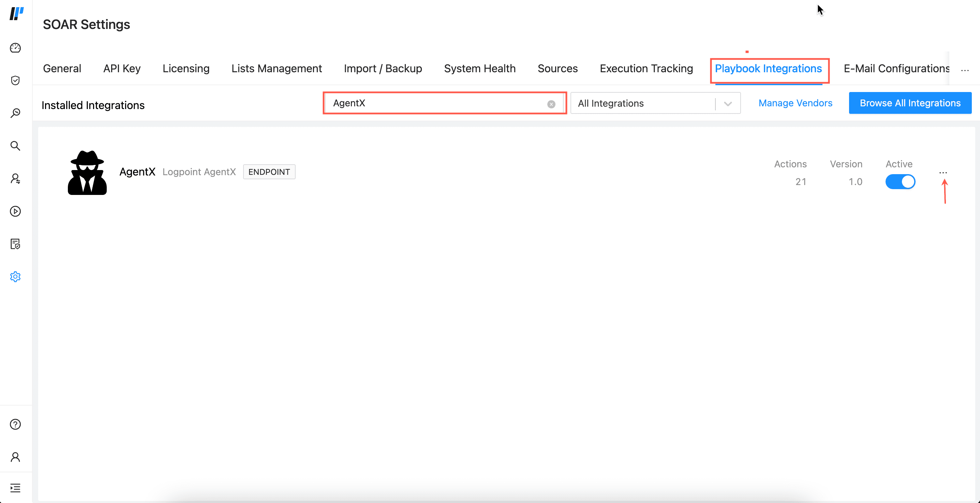Click the settings gear sidebar icon
980x503 pixels.
(x=15, y=277)
